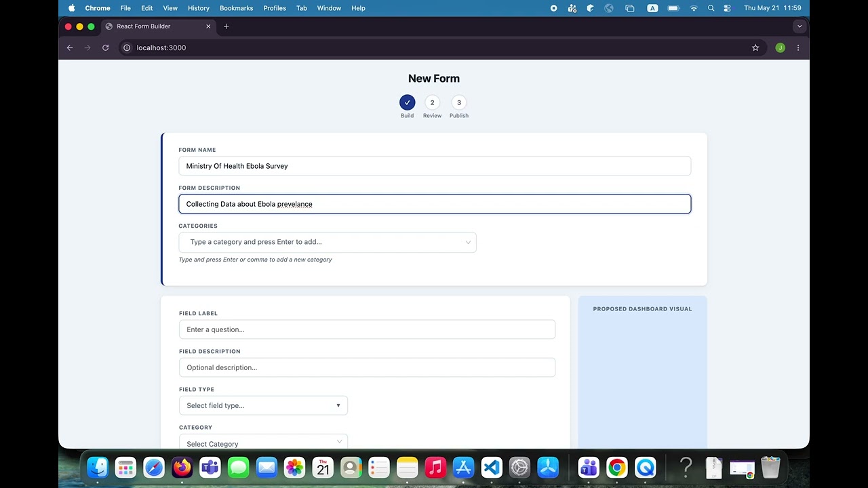Click the screen recording status icon
868x488 pixels.
click(553, 8)
